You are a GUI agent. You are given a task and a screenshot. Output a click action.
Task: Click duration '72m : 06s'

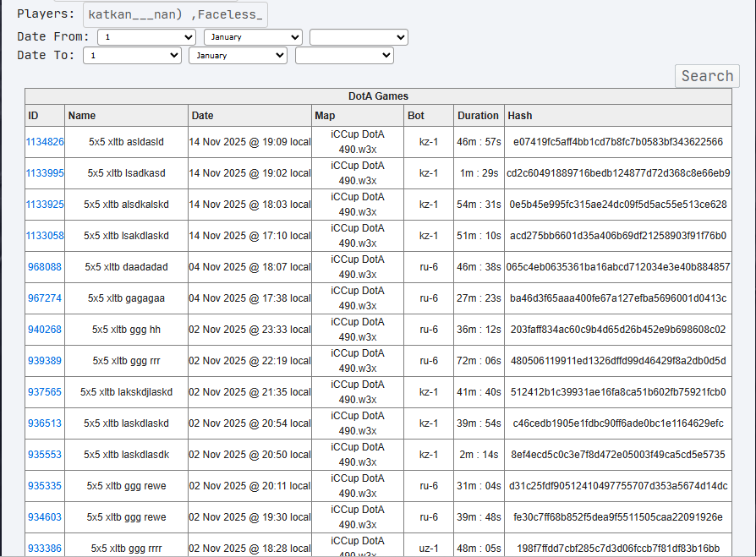(479, 361)
